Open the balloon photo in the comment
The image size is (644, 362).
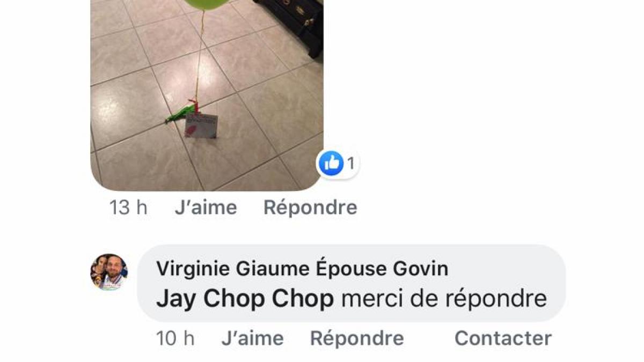click(207, 95)
